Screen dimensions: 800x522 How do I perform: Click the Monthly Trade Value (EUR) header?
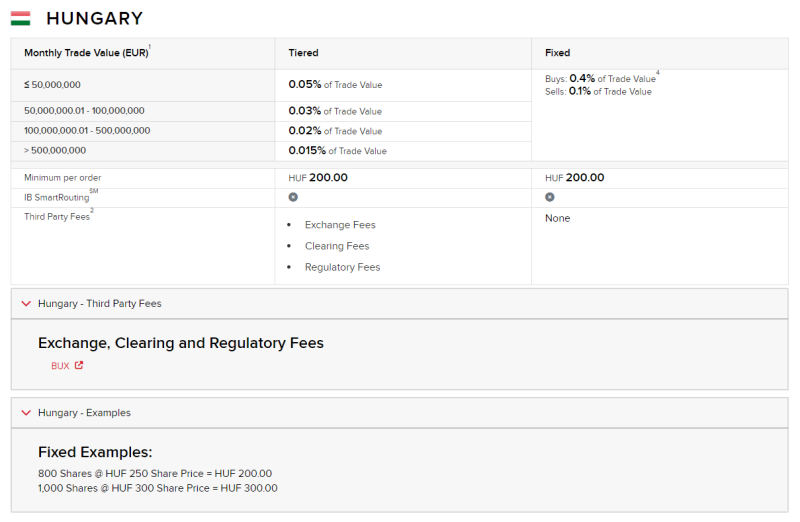[86, 53]
